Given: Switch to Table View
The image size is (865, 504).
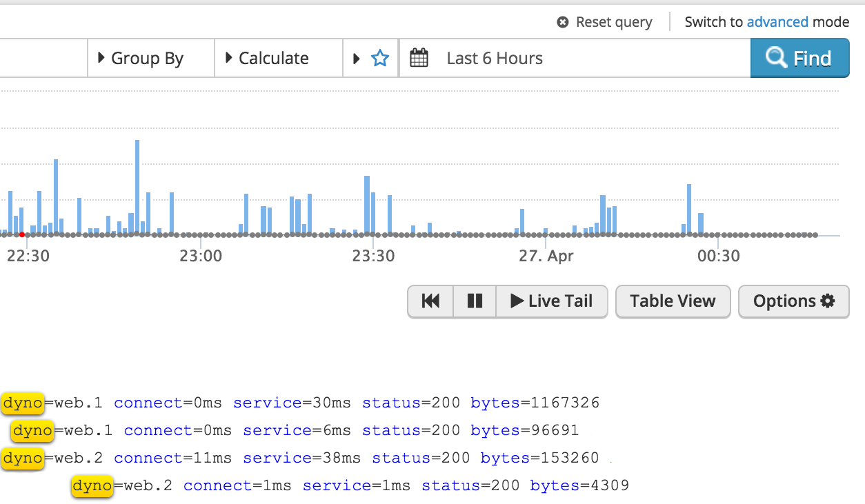Looking at the screenshot, I should pos(673,301).
